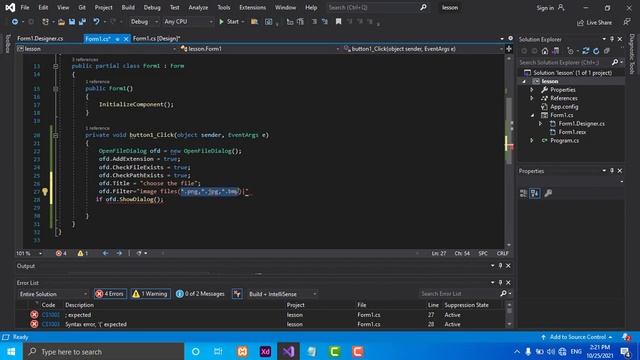Viewport: 640px width, 360px height.
Task: Save the current file with Save icon
Action: tap(72, 22)
